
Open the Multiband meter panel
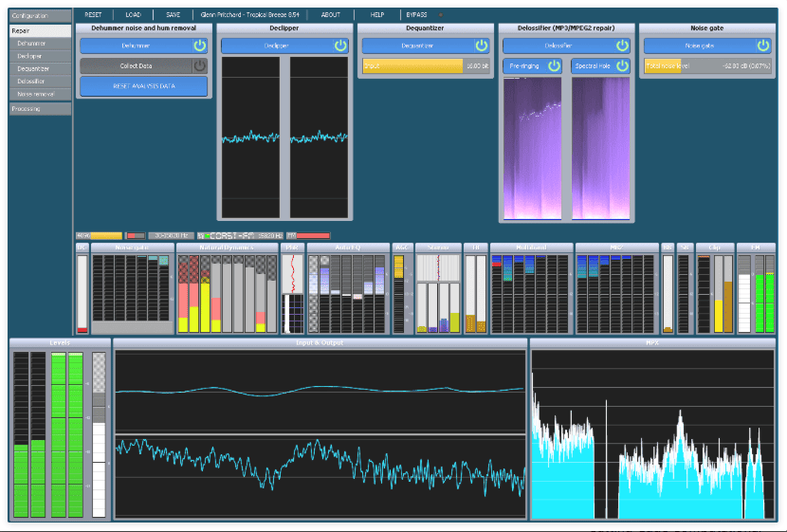click(532, 288)
